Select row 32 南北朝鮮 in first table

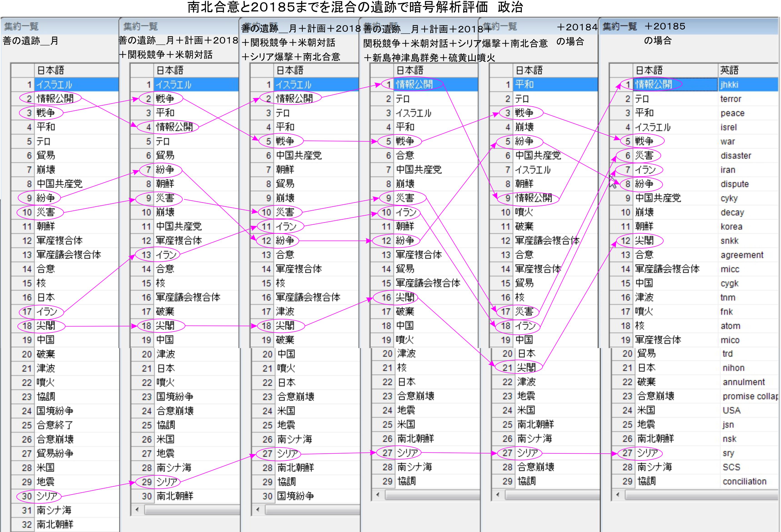tap(55, 524)
